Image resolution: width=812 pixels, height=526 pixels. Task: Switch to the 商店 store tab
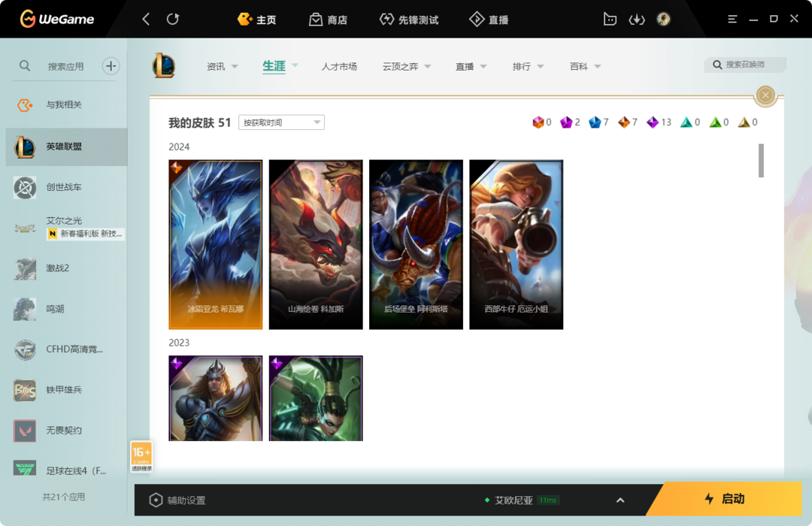click(328, 20)
